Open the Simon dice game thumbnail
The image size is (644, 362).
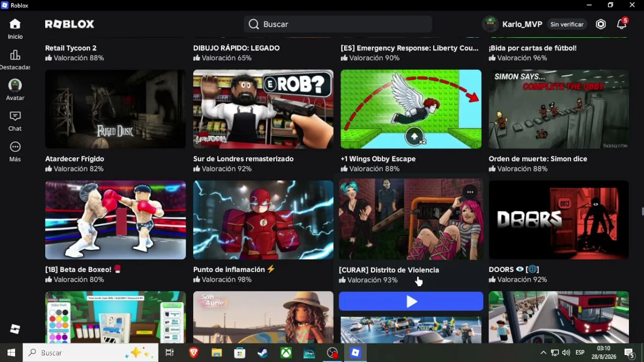pos(558,109)
